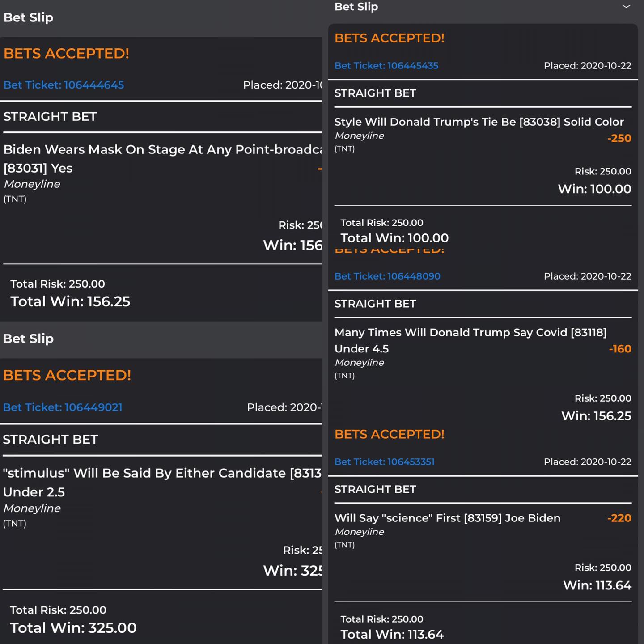The image size is (644, 644).
Task: Open Bet Ticket 106445435 link
Action: click(386, 66)
